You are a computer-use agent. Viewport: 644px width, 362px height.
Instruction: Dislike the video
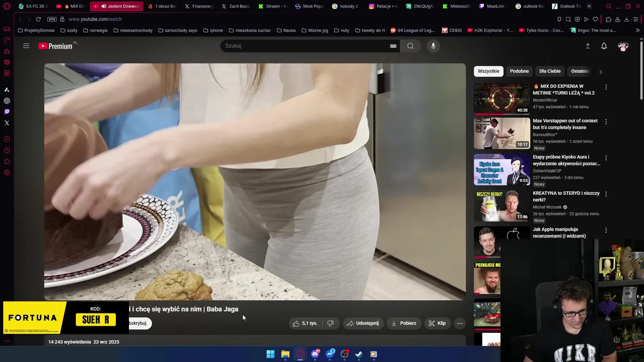pos(331,323)
